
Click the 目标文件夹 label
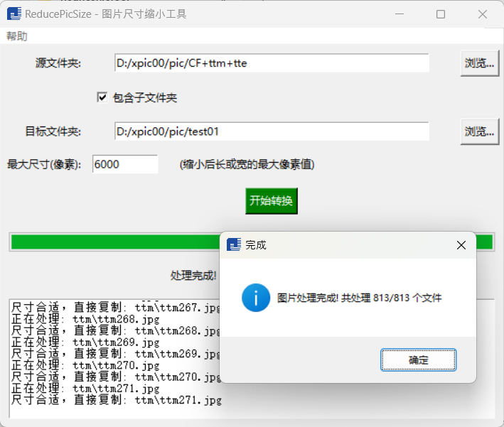pos(53,131)
